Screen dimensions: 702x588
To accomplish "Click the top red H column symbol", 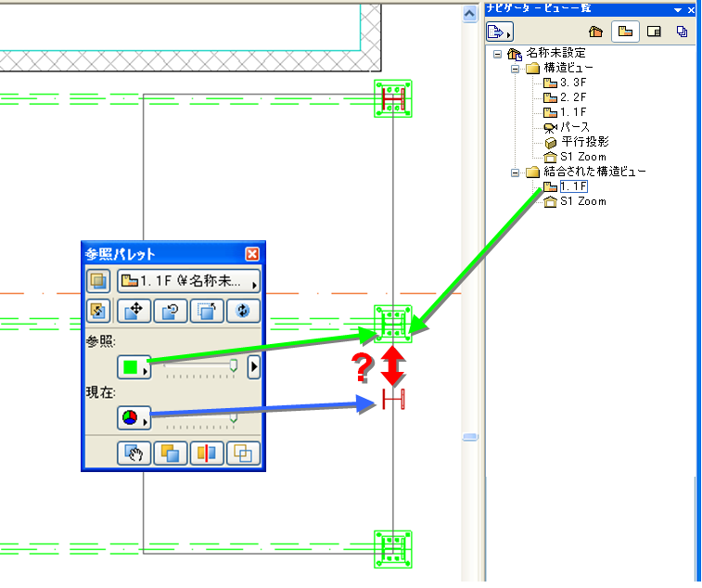I will coord(393,99).
